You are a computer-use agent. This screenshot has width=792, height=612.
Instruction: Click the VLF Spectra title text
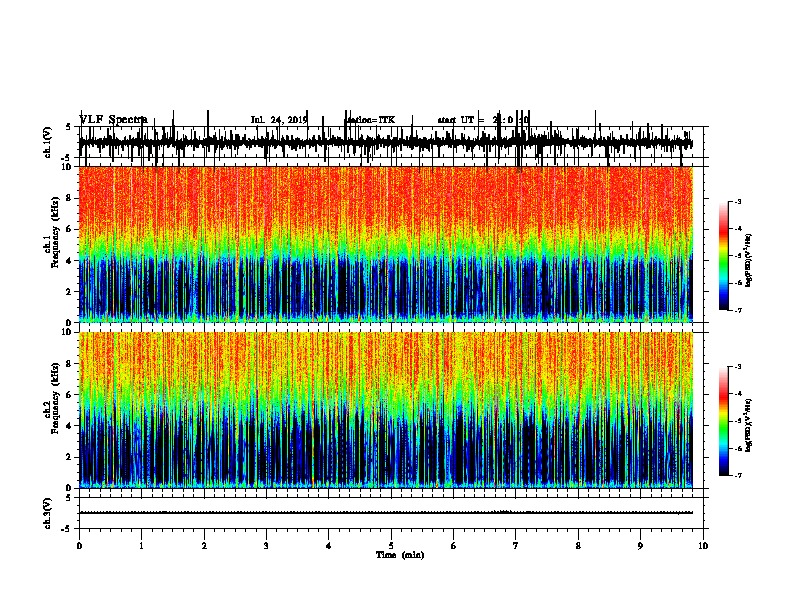tap(114, 119)
